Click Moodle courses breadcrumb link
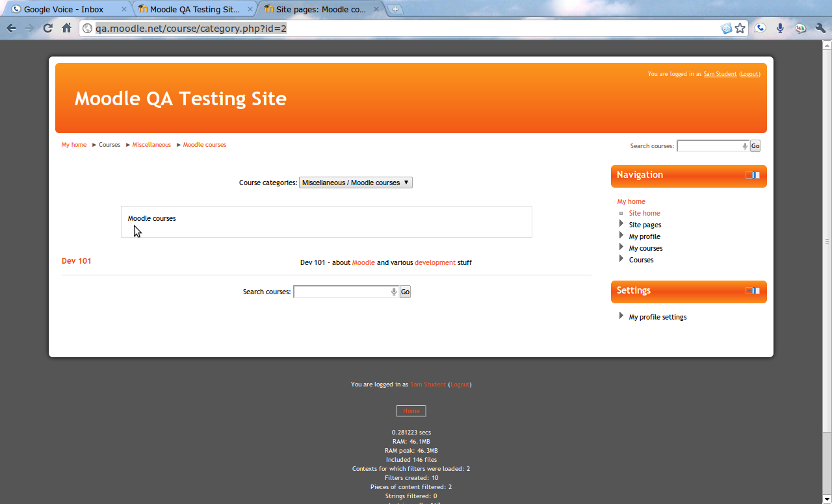Screen dimensions: 832x504 point(205,145)
